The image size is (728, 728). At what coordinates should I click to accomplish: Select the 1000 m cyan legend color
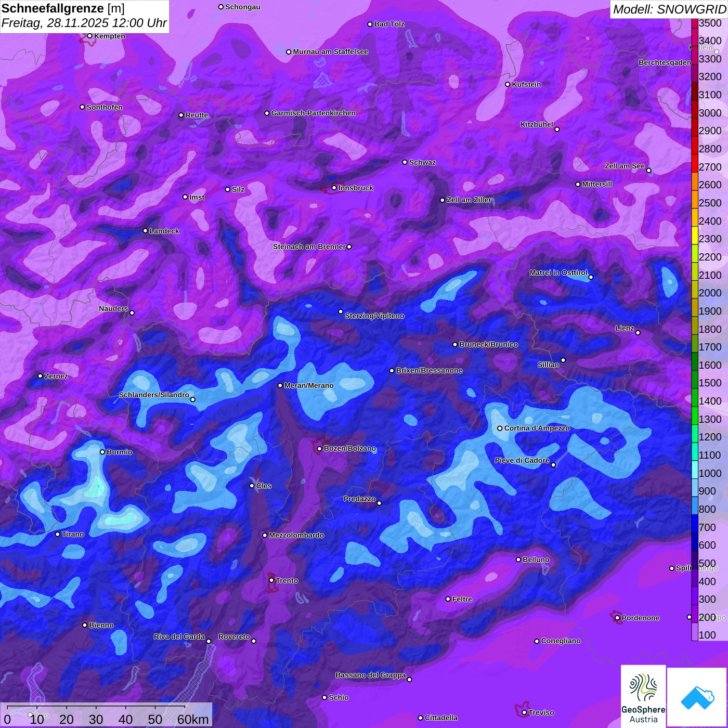pos(695,469)
